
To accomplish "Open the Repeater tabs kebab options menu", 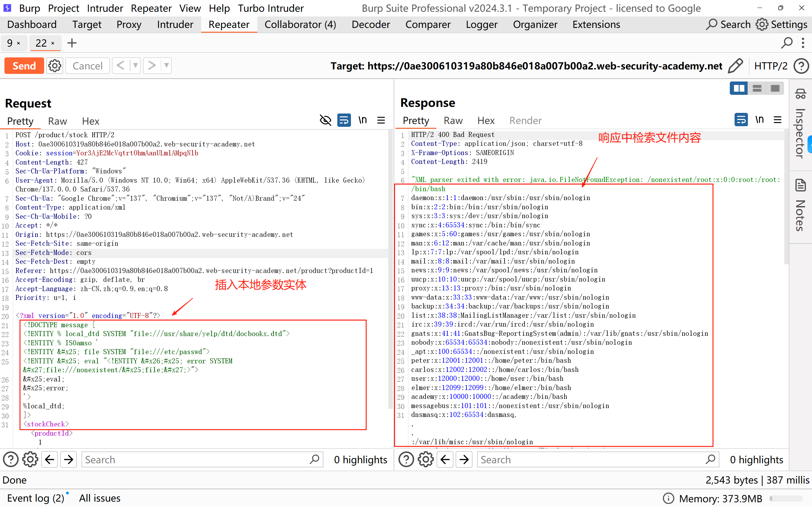I will click(803, 43).
